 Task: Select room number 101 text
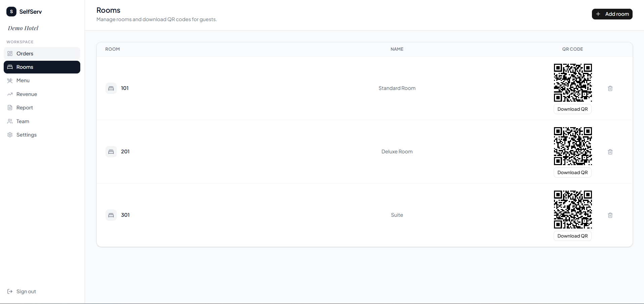point(125,88)
